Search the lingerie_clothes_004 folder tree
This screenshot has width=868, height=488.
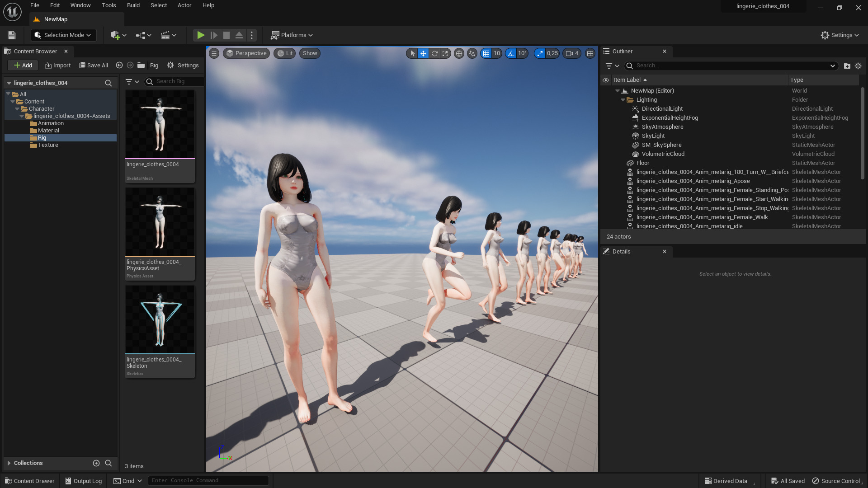coord(108,83)
